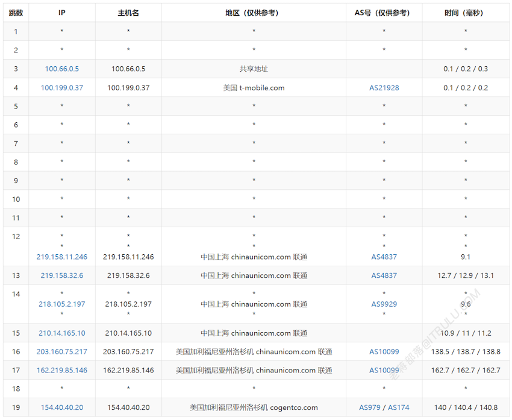This screenshot has width=512, height=420.
Task: Click time value 12.7 / 12.9 / 13.1
Action: pyautogui.click(x=466, y=275)
